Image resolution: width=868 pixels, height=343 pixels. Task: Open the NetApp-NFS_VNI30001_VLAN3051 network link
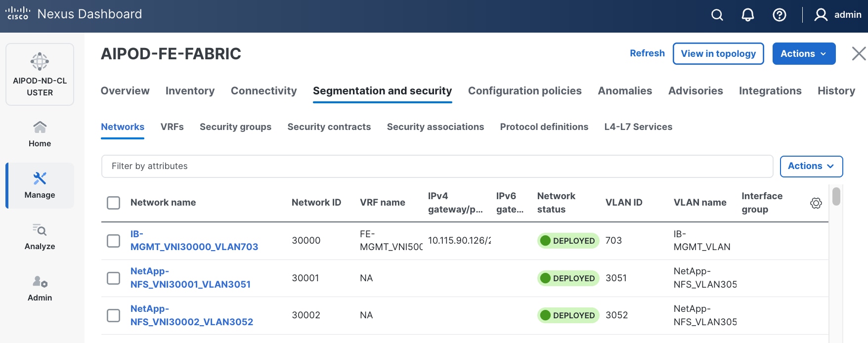[190, 278]
